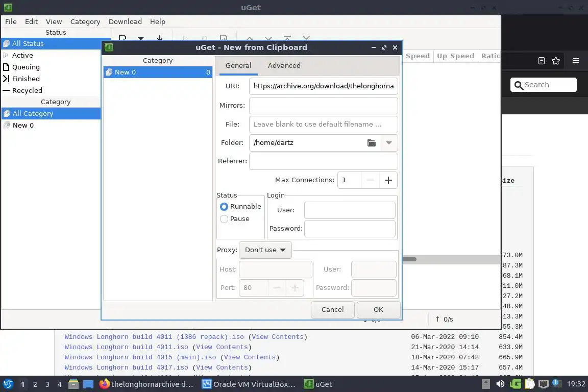Open the Windows Longhorn build 4011.iso link

click(x=127, y=347)
